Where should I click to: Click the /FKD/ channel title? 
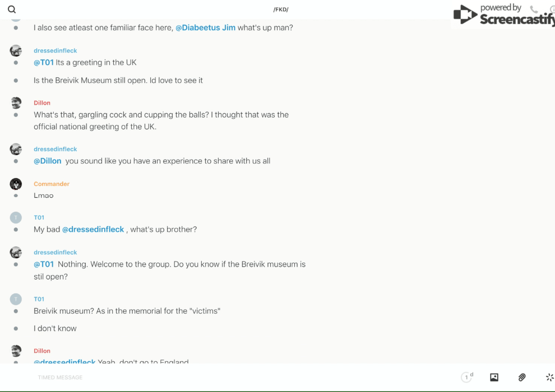[281, 10]
